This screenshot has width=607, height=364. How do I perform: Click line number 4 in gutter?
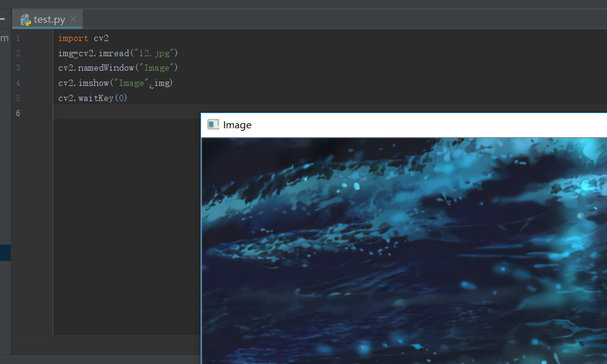tap(18, 83)
